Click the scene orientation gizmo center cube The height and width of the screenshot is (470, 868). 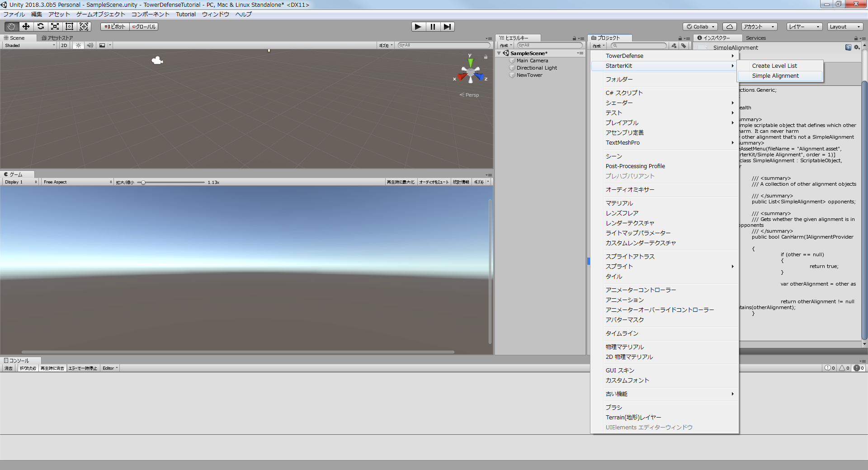click(471, 72)
